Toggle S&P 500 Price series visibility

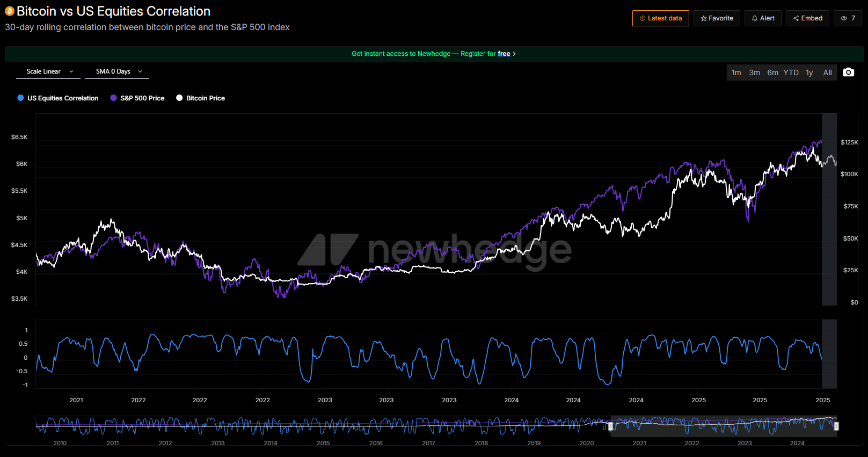pyautogui.click(x=137, y=98)
